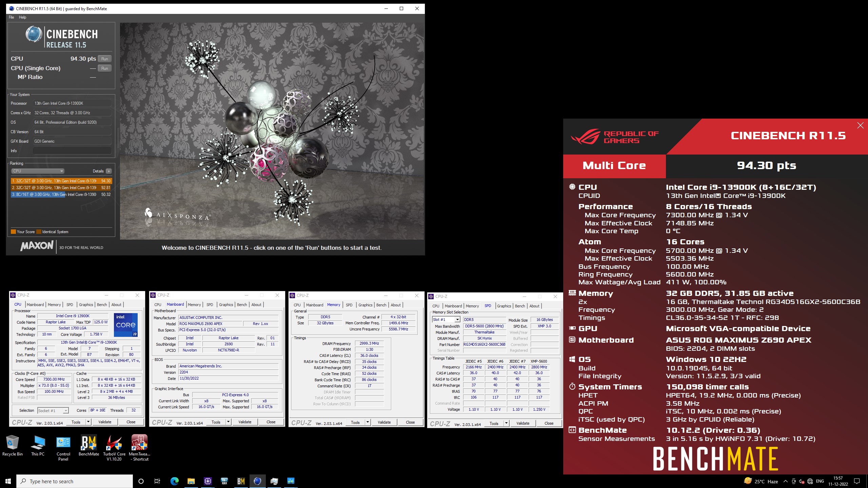Viewport: 868px width, 488px height.
Task: Select About tab in CPU-Z SPD window
Action: [x=534, y=306]
